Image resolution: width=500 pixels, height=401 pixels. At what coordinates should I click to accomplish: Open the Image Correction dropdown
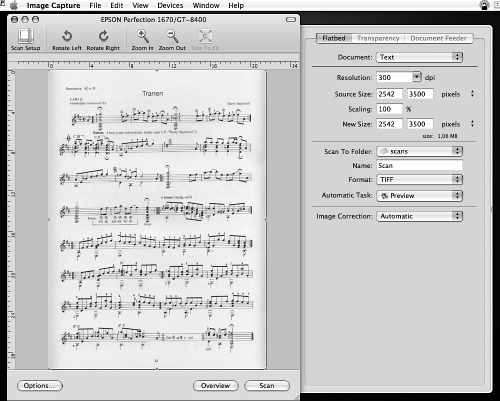(x=419, y=216)
